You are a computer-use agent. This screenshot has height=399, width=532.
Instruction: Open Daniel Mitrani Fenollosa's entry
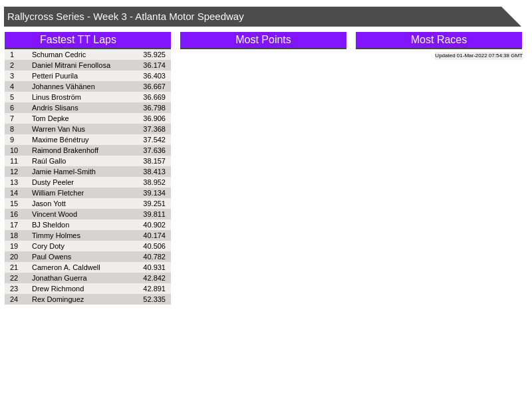(71, 65)
